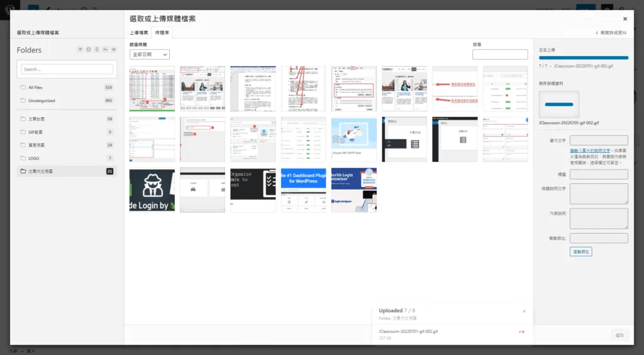Close the media selection dialog
The image size is (644, 355).
[x=625, y=19]
